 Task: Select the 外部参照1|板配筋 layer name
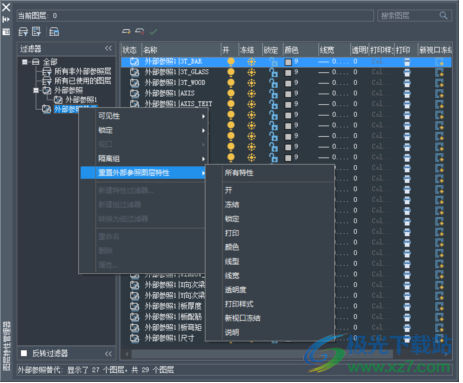[173, 317]
